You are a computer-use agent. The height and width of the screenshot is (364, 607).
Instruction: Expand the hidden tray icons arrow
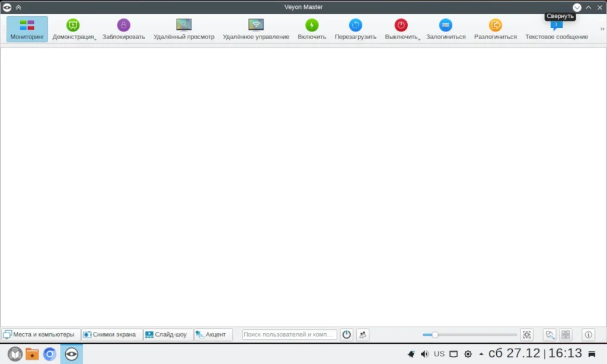[x=481, y=354]
